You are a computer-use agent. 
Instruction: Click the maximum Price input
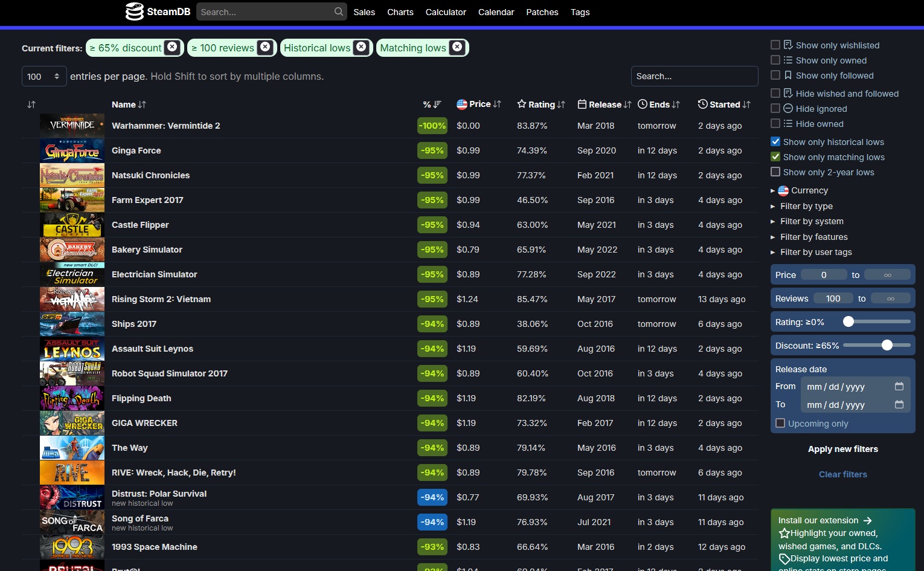(x=887, y=274)
